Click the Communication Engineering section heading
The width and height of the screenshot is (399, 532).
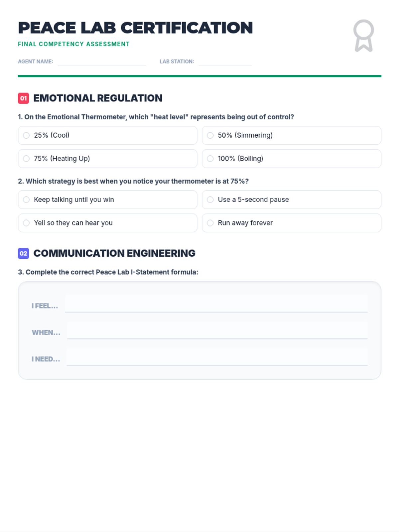click(x=114, y=253)
